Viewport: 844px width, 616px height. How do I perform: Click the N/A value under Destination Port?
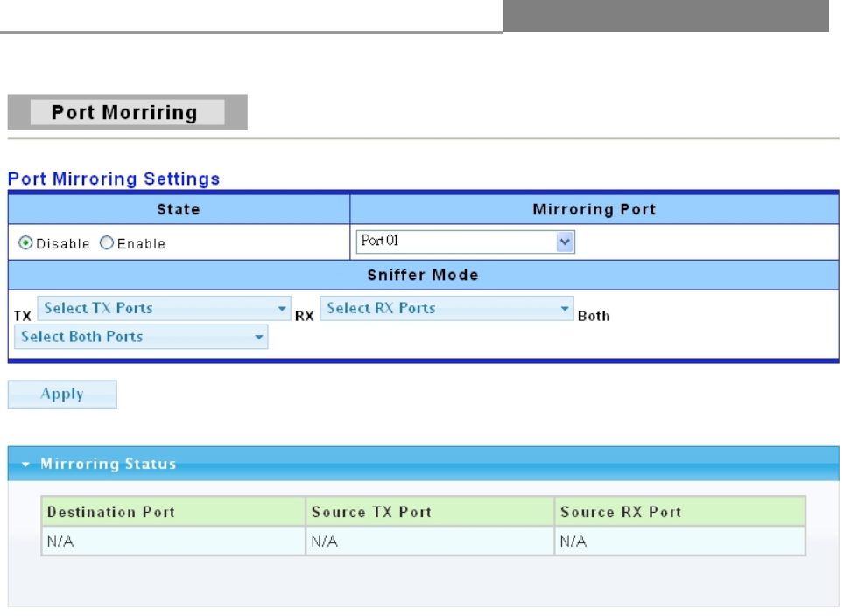coord(60,542)
